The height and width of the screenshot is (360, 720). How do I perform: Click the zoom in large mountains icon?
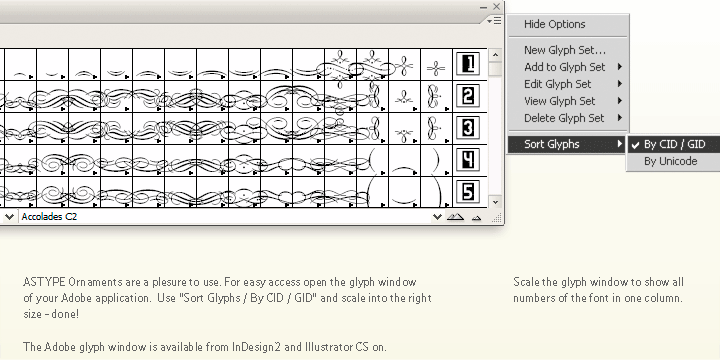tap(455, 217)
